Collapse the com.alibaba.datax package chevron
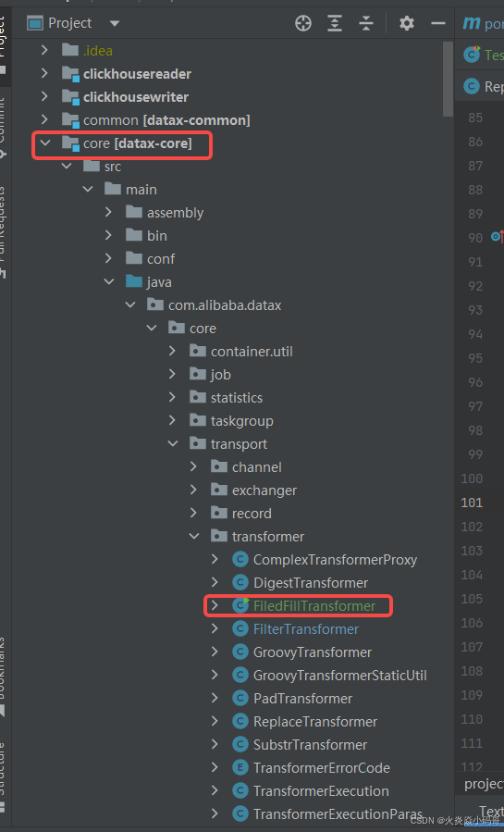The width and height of the screenshot is (504, 832). coord(129,305)
